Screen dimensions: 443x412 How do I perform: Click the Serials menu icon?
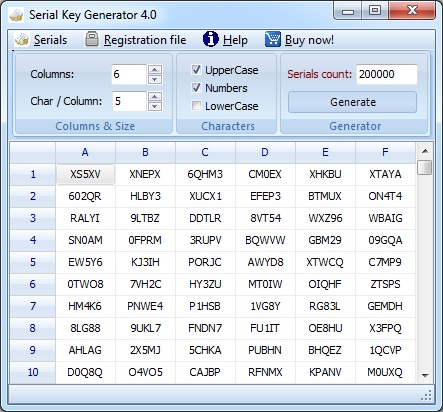coord(22,40)
